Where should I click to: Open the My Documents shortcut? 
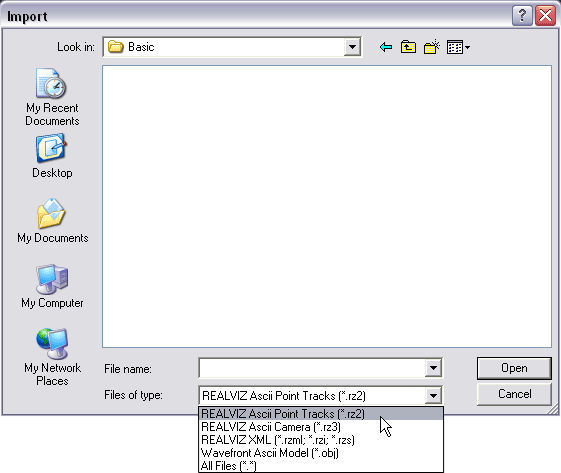point(52,221)
